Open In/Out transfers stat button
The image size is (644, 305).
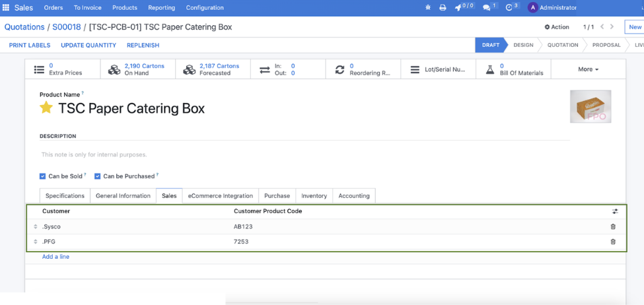point(288,69)
